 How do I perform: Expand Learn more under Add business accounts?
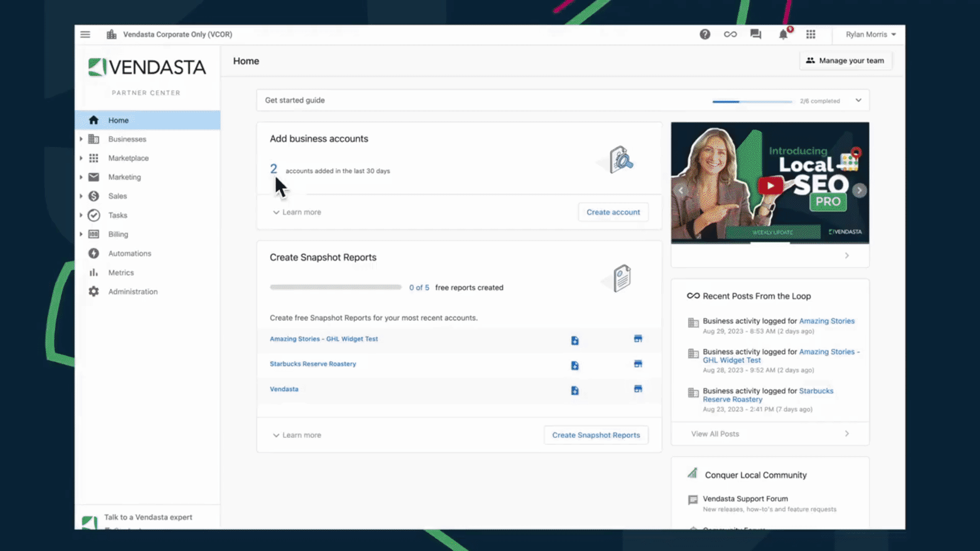click(296, 212)
